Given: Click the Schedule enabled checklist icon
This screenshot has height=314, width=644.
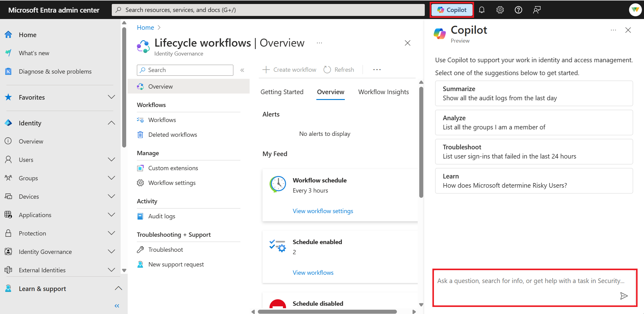Looking at the screenshot, I should click(278, 246).
